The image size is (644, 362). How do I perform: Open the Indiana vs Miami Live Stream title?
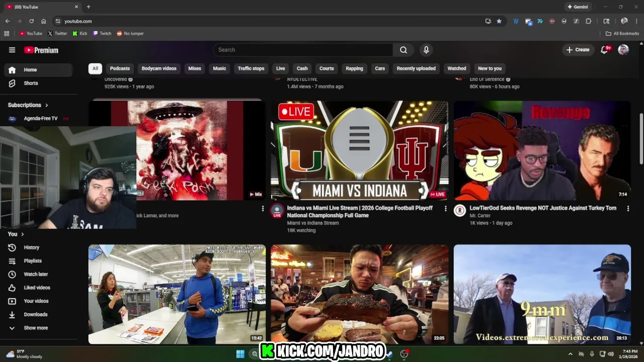(x=360, y=212)
